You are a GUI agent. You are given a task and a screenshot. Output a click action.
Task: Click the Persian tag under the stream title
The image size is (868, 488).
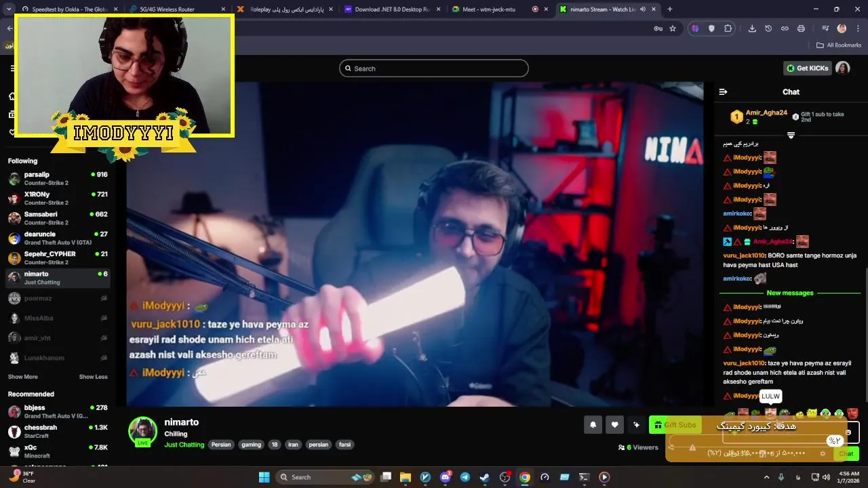point(221,445)
